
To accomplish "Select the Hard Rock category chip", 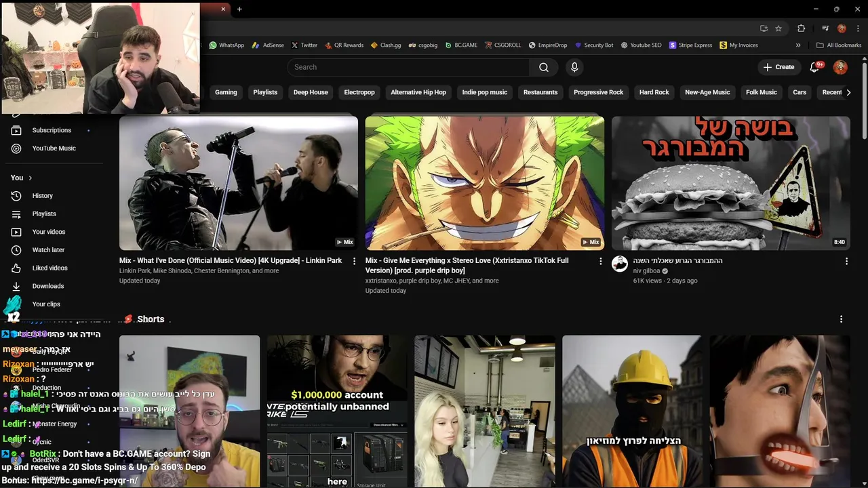I will point(654,92).
